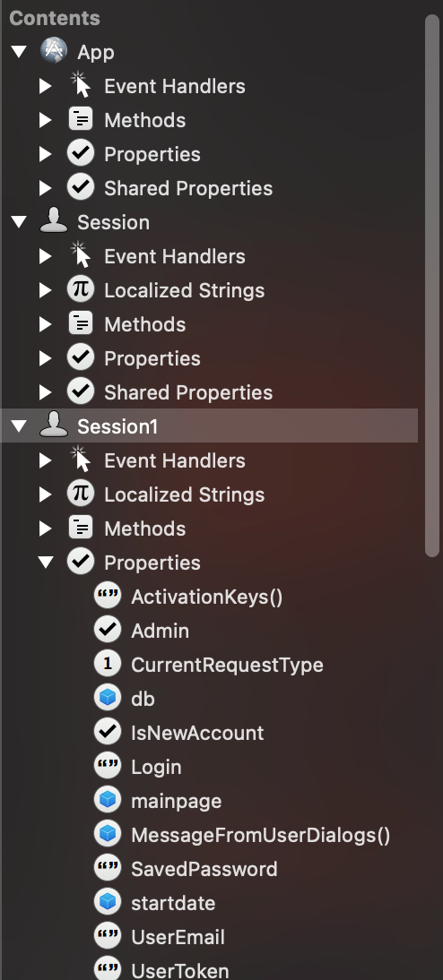Viewport: 443px width, 980px height.
Task: Select the UserEmail property
Action: 178,936
